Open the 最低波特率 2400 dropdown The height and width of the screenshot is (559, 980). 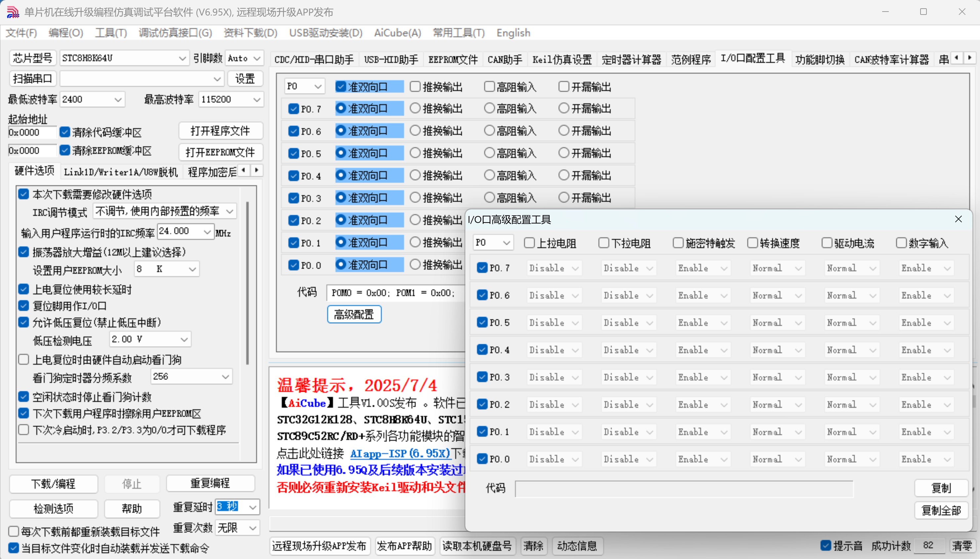[118, 100]
